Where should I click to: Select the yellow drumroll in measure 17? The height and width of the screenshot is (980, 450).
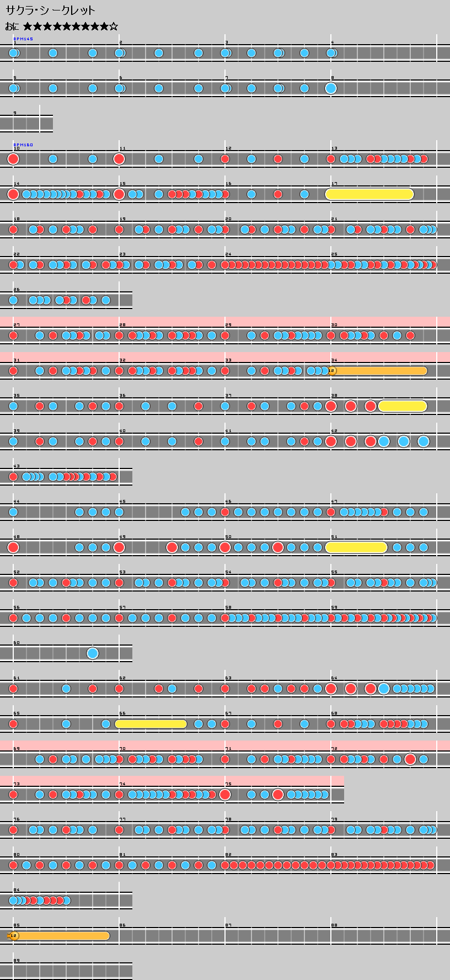tap(369, 194)
